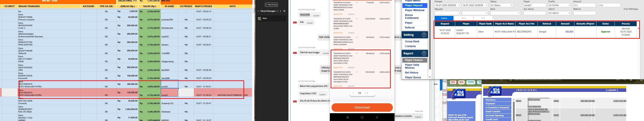Click the search icon in chat sidebar

coord(284,11)
